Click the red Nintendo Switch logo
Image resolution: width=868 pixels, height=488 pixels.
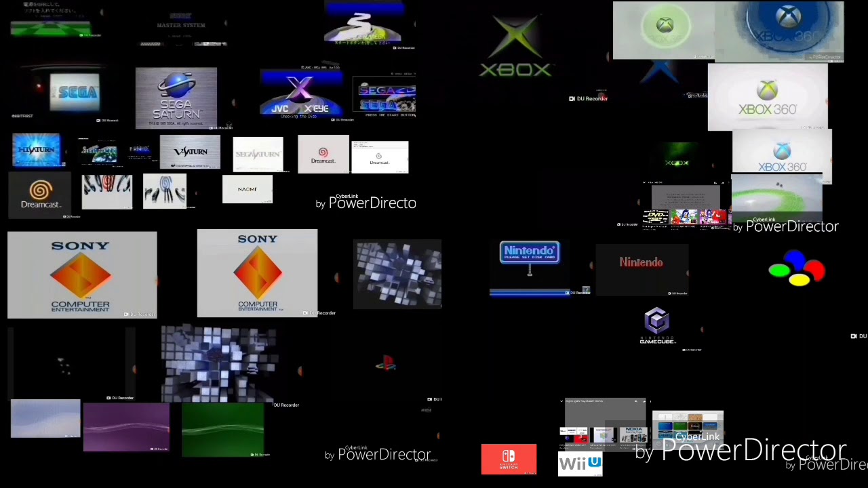point(509,459)
